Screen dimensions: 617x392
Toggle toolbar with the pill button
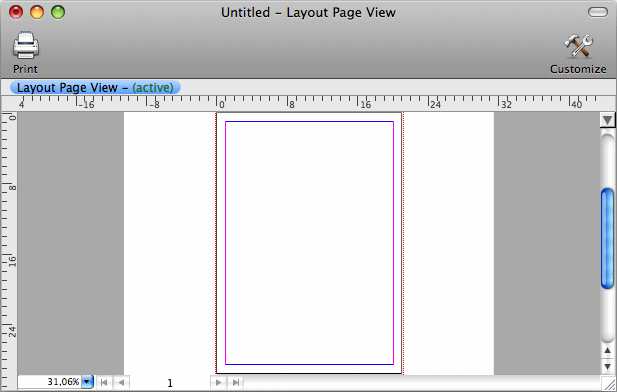[x=598, y=12]
